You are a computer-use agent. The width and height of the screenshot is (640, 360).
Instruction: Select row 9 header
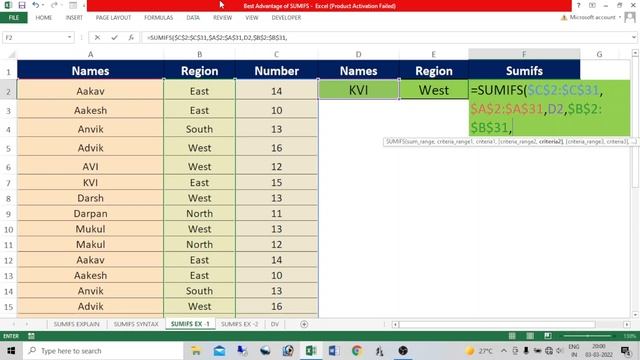tap(8, 214)
